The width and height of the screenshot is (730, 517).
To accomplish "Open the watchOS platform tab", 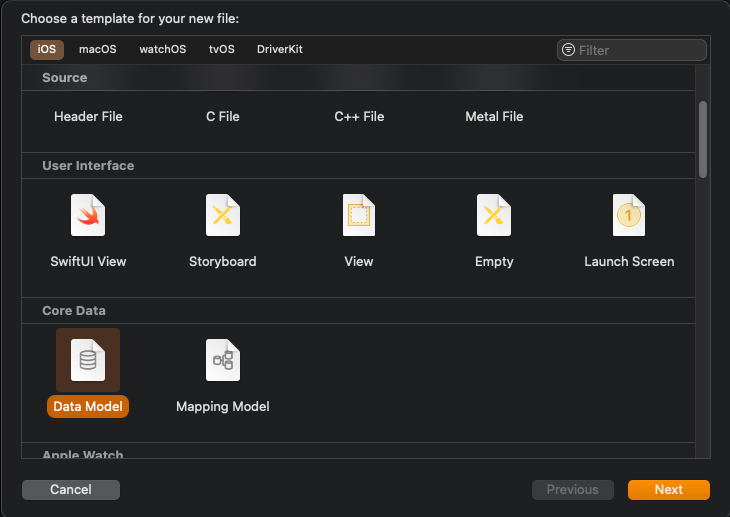I will 162,49.
